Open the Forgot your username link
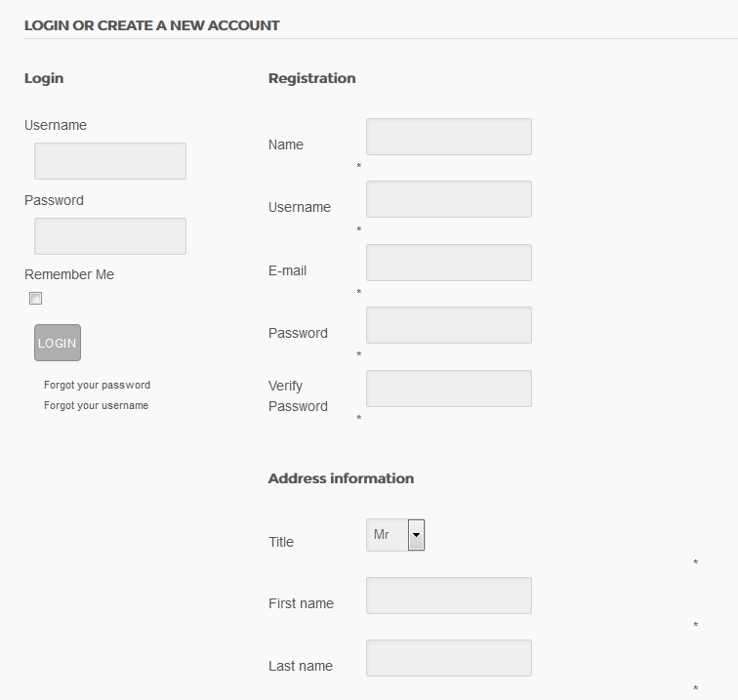738x700 pixels. (96, 405)
